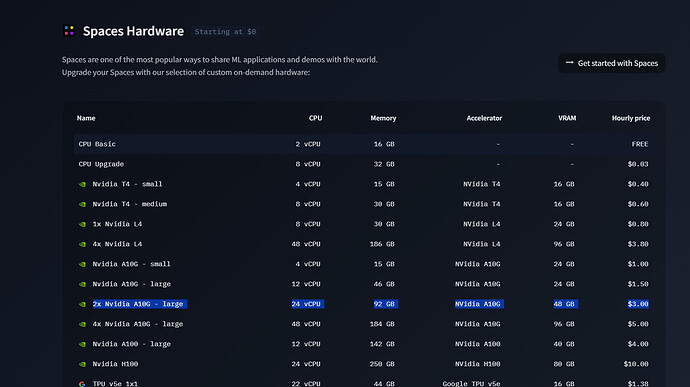This screenshot has width=690, height=387.
Task: Click the 'Starting at $0' badge
Action: pyautogui.click(x=225, y=32)
